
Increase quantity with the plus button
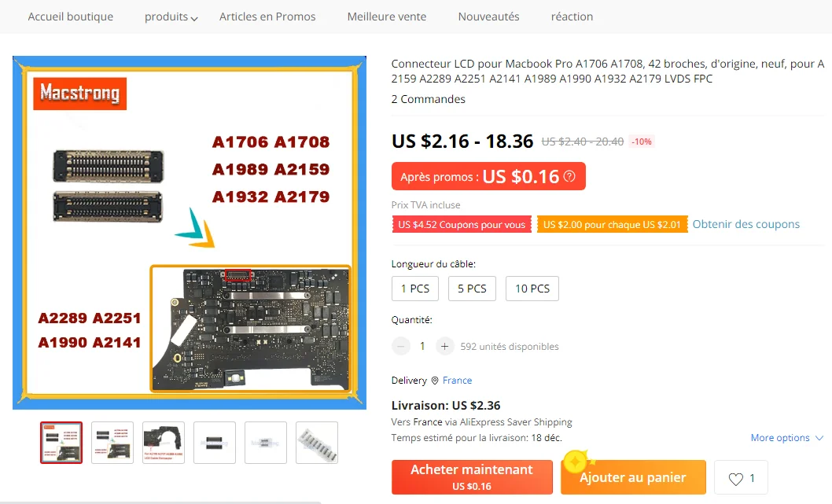(x=444, y=347)
